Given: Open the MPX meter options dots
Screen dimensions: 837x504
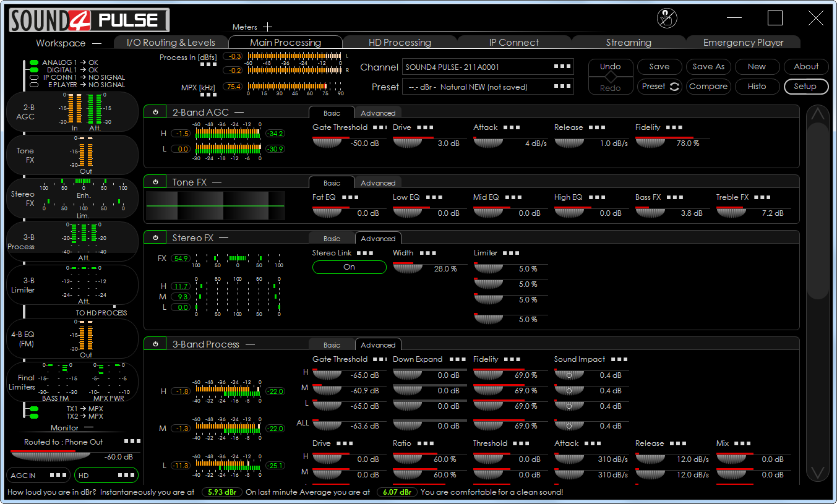Looking at the screenshot, I should (208, 95).
